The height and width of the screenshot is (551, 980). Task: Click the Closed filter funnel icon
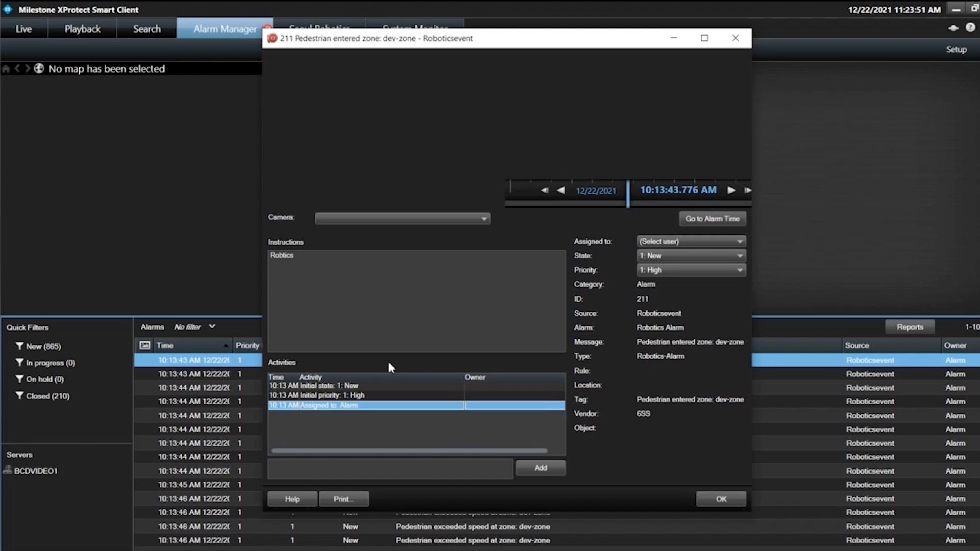pyautogui.click(x=19, y=395)
